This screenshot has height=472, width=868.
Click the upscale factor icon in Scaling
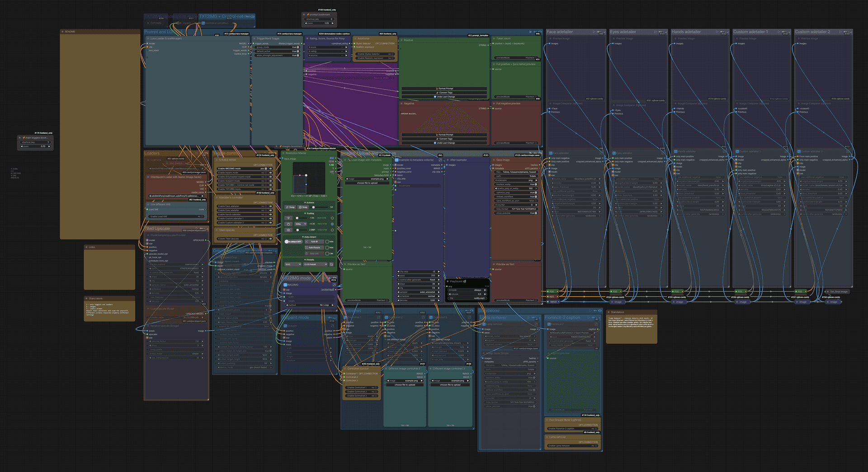pyautogui.click(x=288, y=218)
